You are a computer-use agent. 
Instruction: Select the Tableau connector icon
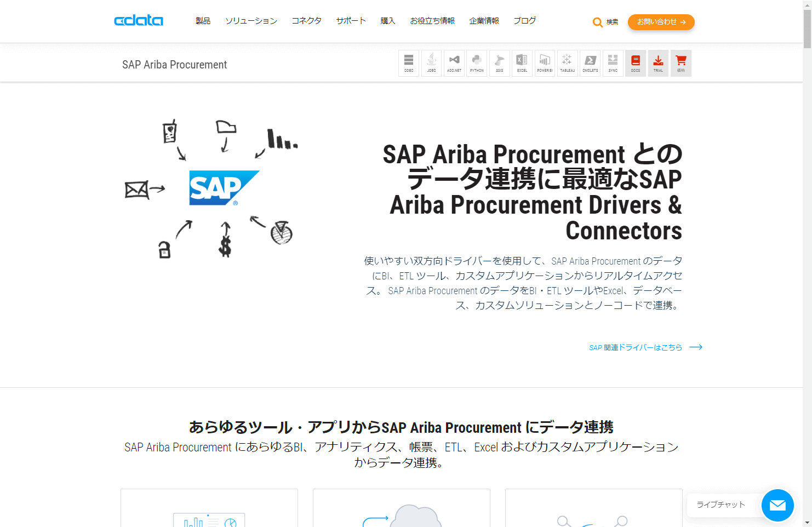[x=568, y=63]
